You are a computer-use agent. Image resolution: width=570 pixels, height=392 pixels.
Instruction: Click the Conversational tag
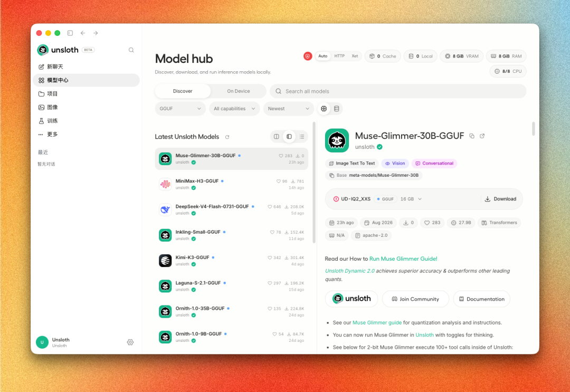[x=434, y=164]
